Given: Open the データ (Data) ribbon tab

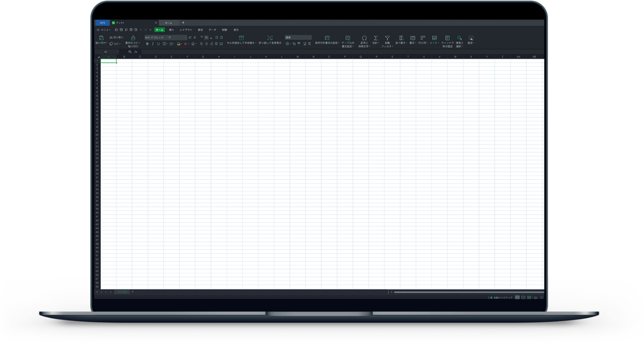Looking at the screenshot, I should pos(213,30).
